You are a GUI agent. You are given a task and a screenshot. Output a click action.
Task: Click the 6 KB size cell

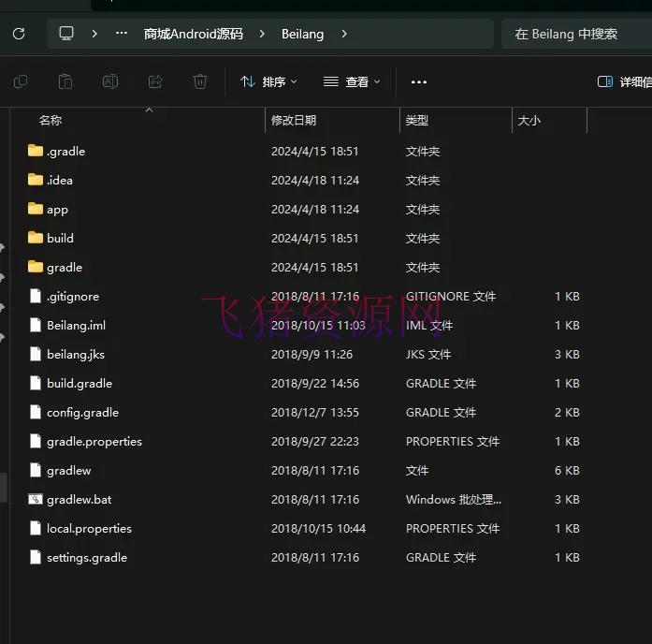pos(567,470)
